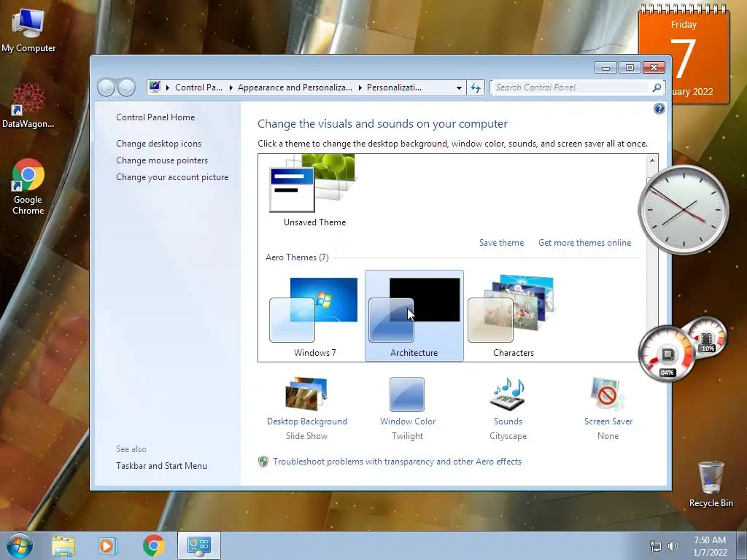The width and height of the screenshot is (747, 560).
Task: Click the Control Panel taskbar button
Action: pos(198,545)
